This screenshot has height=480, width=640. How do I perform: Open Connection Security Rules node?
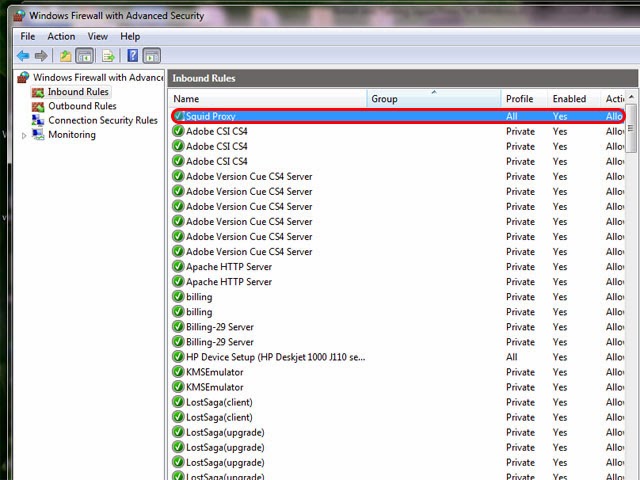pyautogui.click(x=95, y=120)
